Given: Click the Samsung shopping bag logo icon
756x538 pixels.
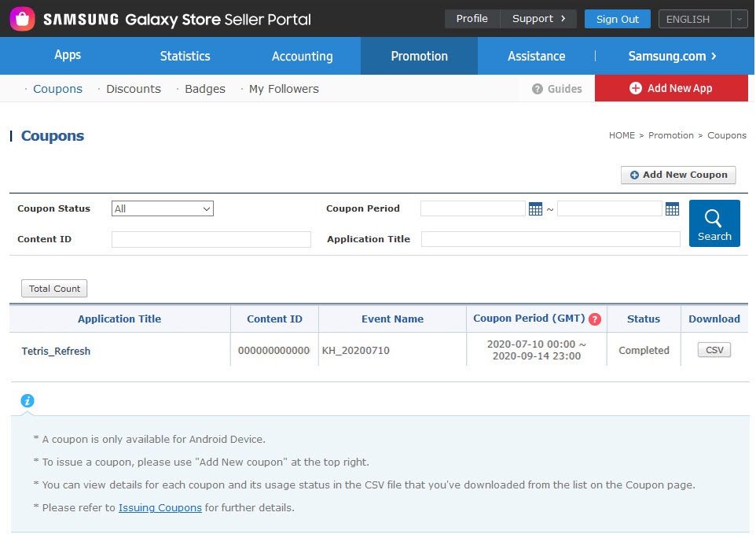Looking at the screenshot, I should 22,17.
